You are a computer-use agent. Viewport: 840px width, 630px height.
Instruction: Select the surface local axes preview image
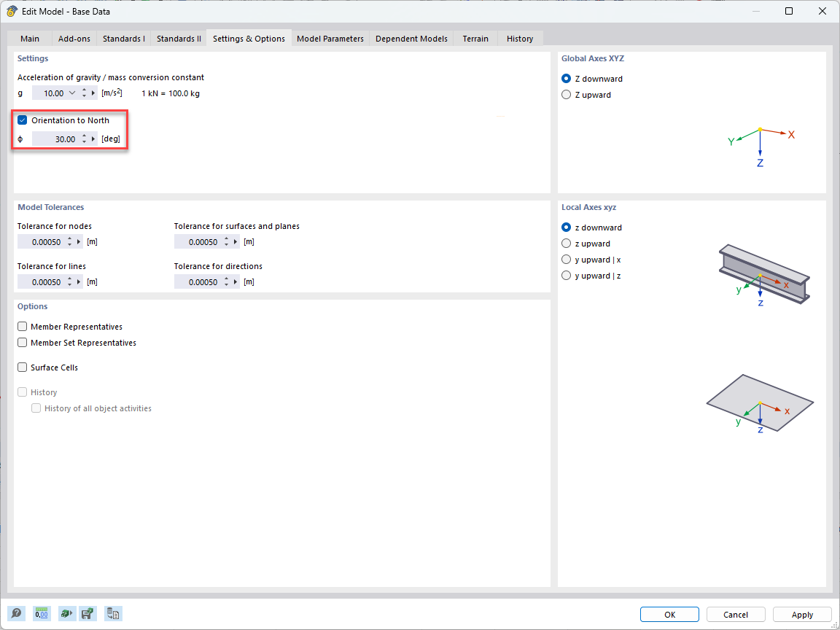click(760, 403)
